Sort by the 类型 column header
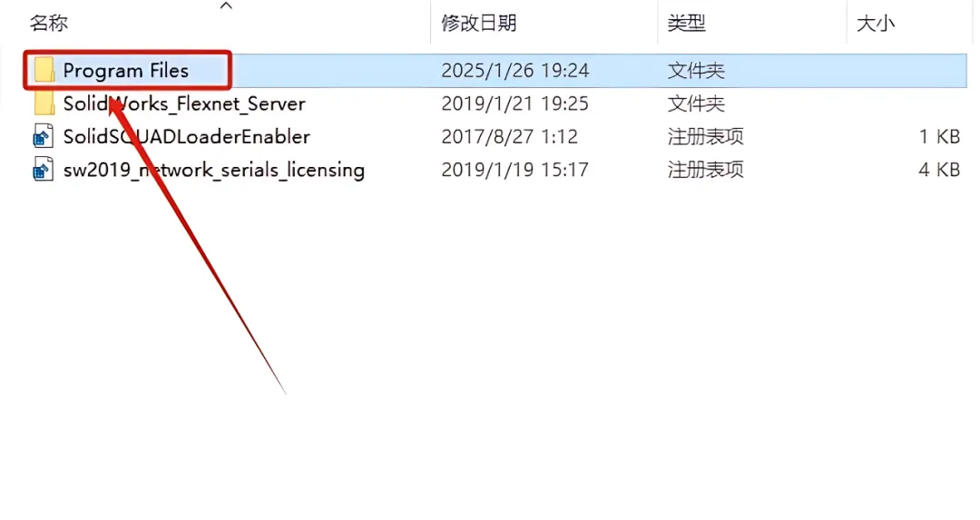 tap(686, 23)
